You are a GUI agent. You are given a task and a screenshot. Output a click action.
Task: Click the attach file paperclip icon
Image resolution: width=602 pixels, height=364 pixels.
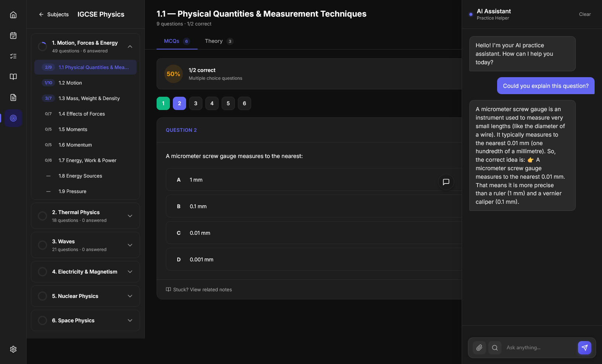[479, 348]
